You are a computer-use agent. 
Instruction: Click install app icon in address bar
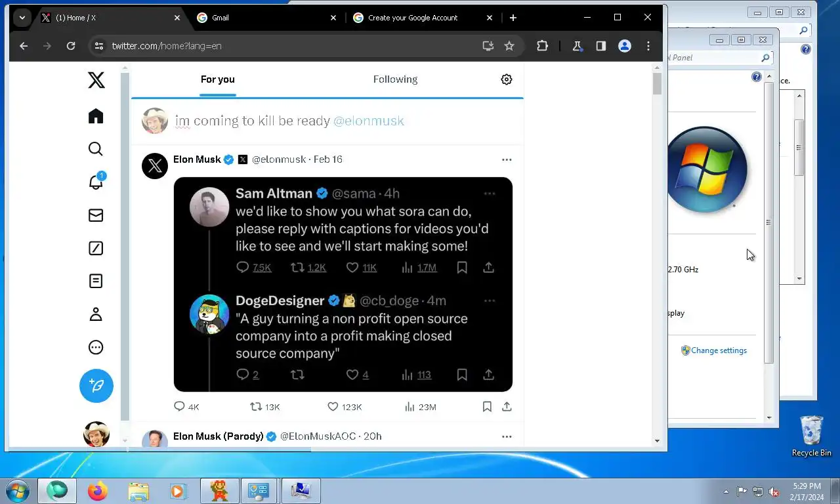coord(488,46)
